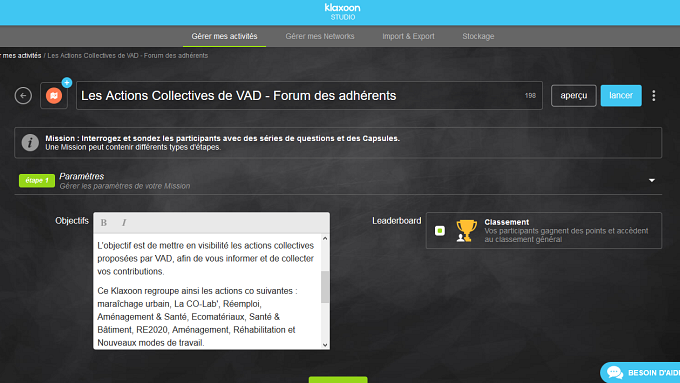This screenshot has height=383, width=680.
Task: Click the étape 1 green label
Action: click(x=37, y=180)
